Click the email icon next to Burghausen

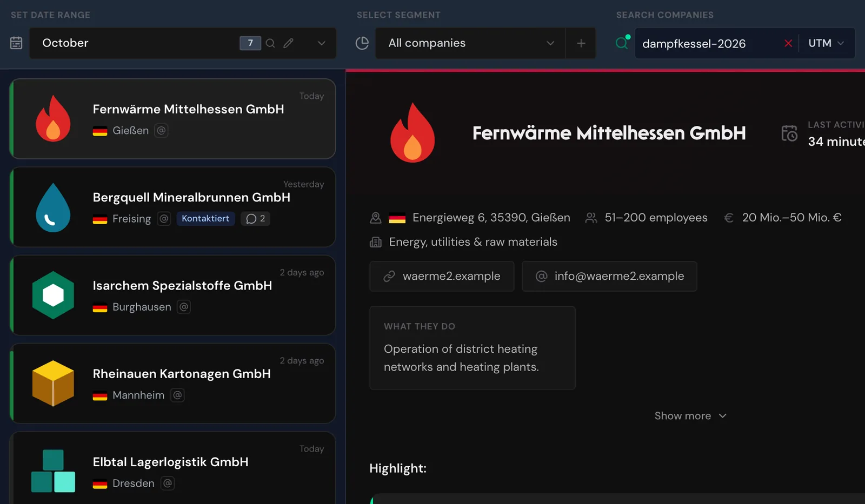[184, 307]
